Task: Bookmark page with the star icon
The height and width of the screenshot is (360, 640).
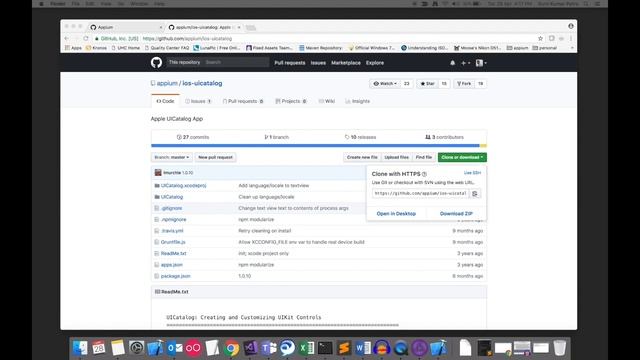Action: click(x=540, y=38)
